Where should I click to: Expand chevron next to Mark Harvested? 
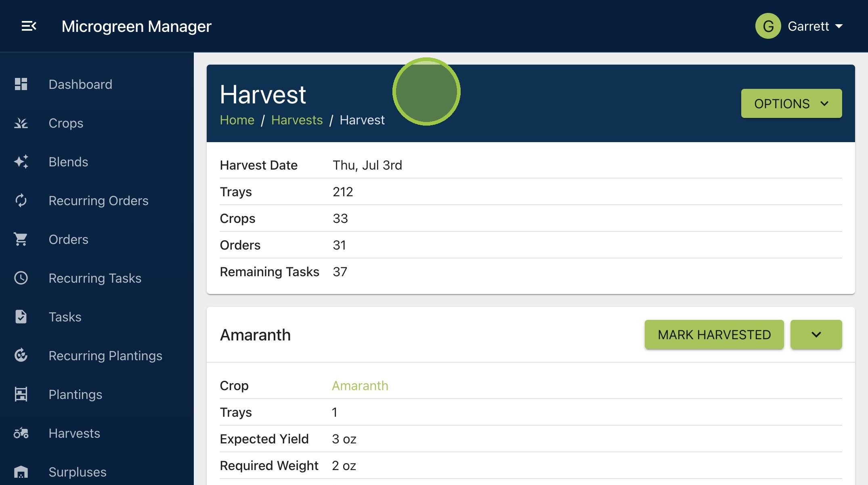[x=816, y=335]
